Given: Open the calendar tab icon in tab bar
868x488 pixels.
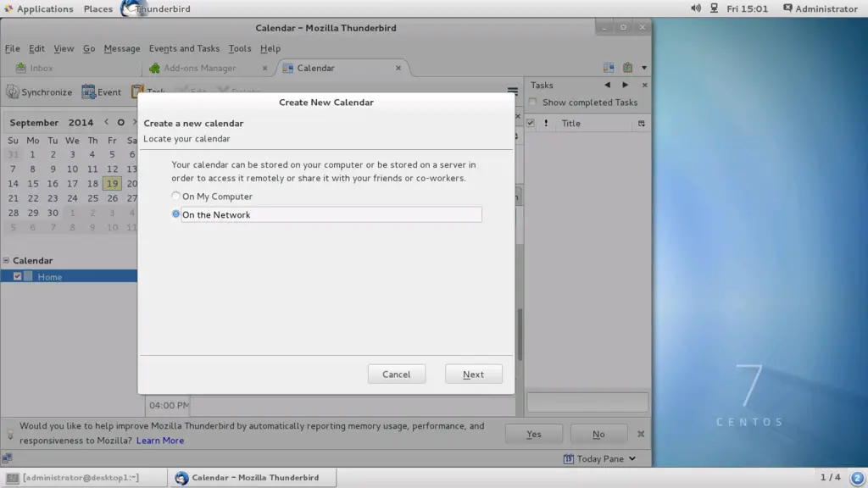Looking at the screenshot, I should (609, 68).
